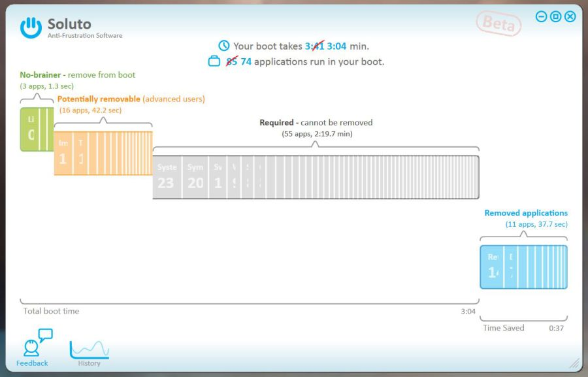588x377 pixels.
Task: Select the gray System app segment labeled 23
Action: pos(167,177)
